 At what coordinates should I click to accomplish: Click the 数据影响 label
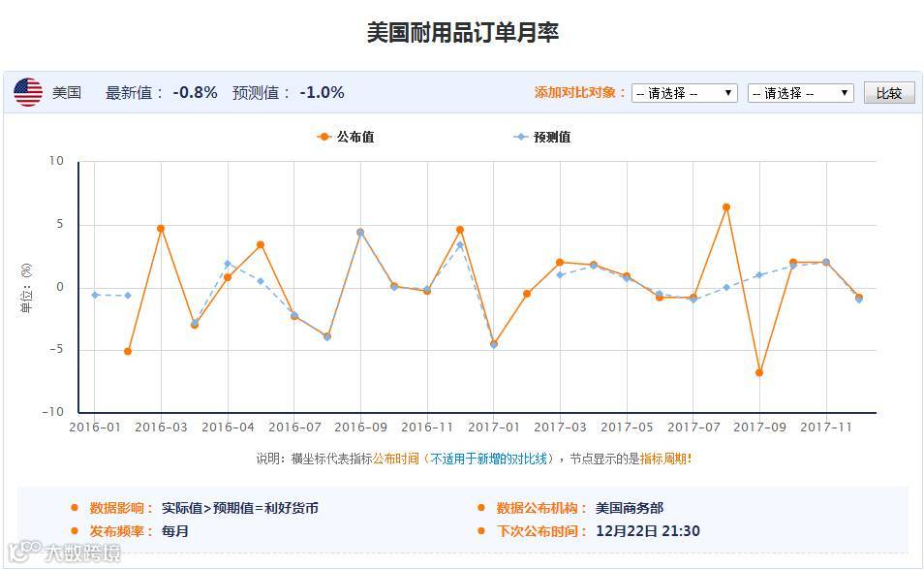pyautogui.click(x=121, y=508)
